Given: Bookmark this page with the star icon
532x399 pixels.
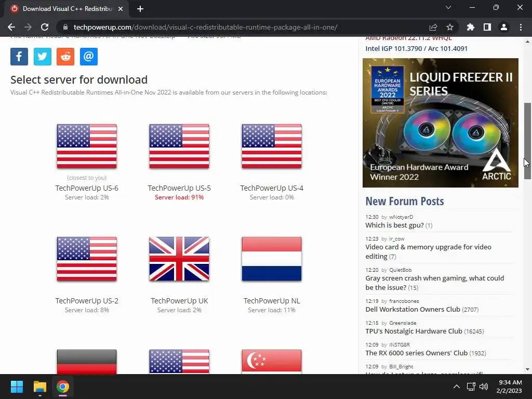Looking at the screenshot, I should click(450, 27).
